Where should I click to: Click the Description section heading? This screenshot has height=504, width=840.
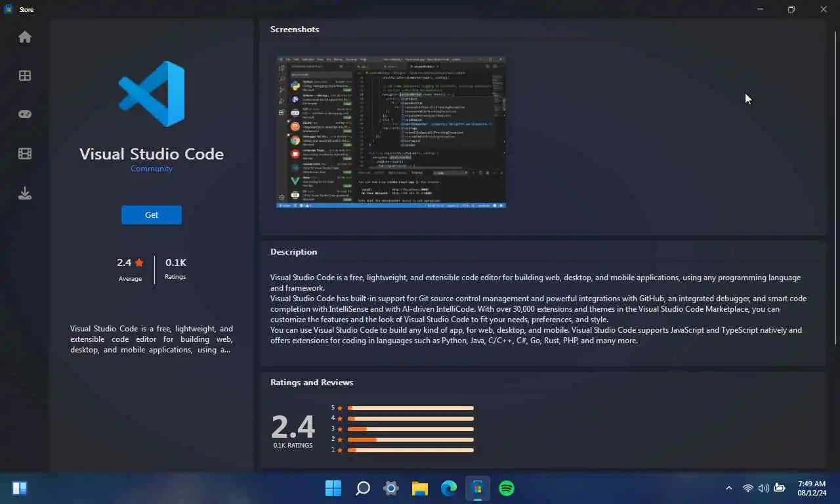pyautogui.click(x=293, y=252)
